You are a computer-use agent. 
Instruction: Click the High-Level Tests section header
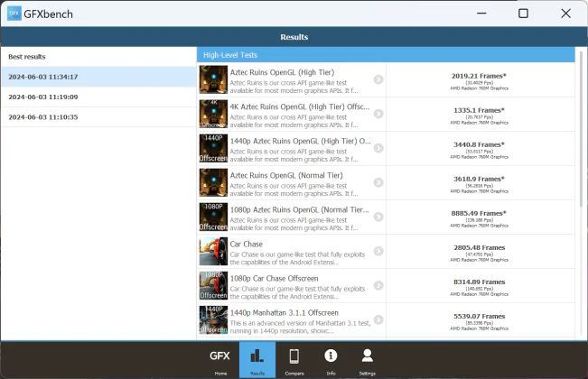point(386,55)
